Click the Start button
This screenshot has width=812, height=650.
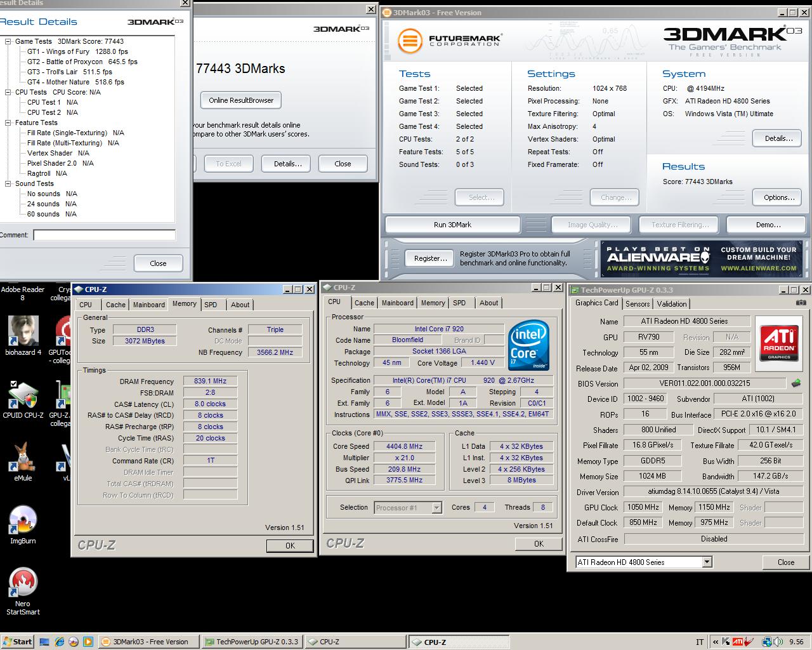(18, 642)
